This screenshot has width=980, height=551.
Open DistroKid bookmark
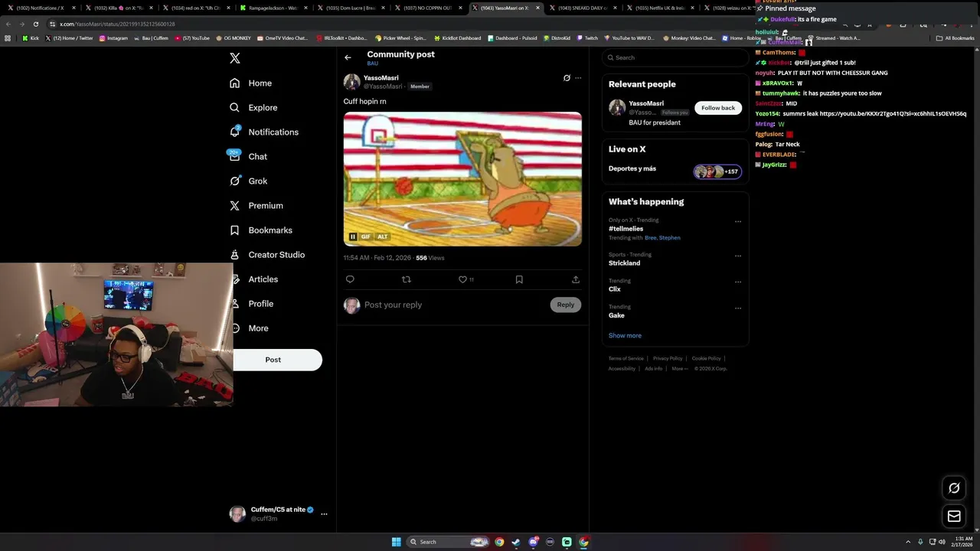557,37
